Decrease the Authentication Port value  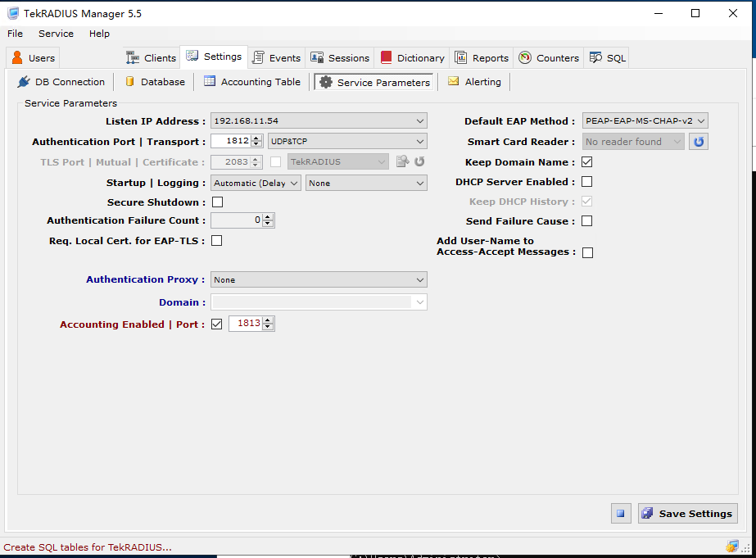[256, 143]
